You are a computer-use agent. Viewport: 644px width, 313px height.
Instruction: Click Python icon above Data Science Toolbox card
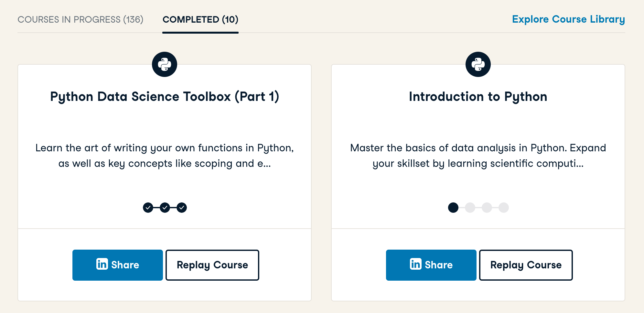165,64
